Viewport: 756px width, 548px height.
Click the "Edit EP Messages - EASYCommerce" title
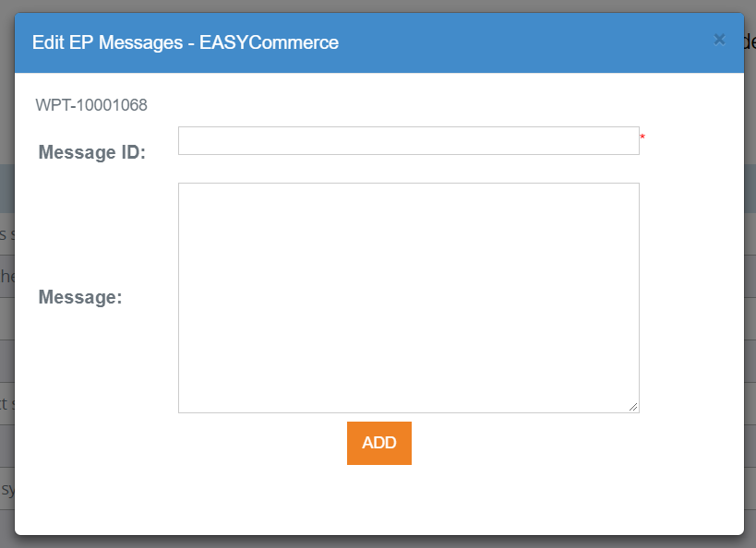(186, 42)
